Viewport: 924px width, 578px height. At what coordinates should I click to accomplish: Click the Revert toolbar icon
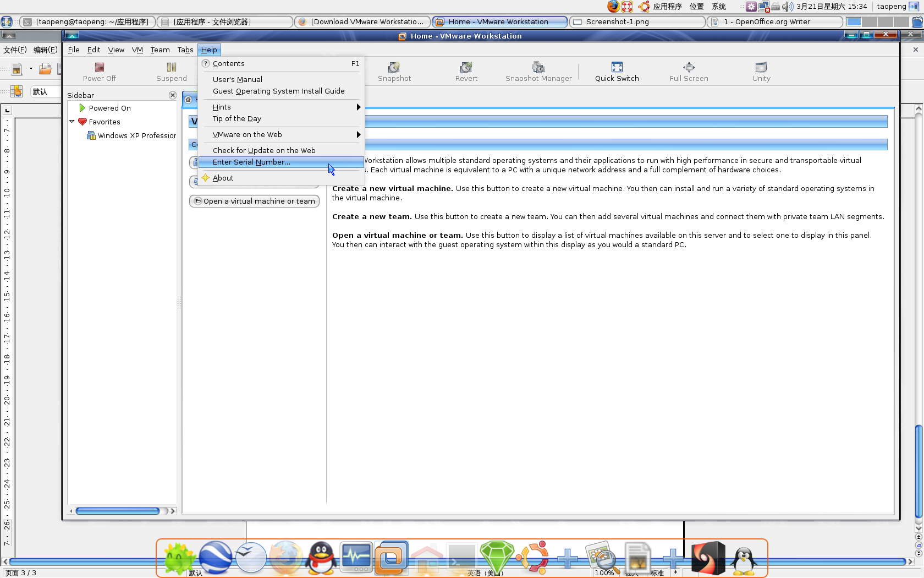pos(466,67)
